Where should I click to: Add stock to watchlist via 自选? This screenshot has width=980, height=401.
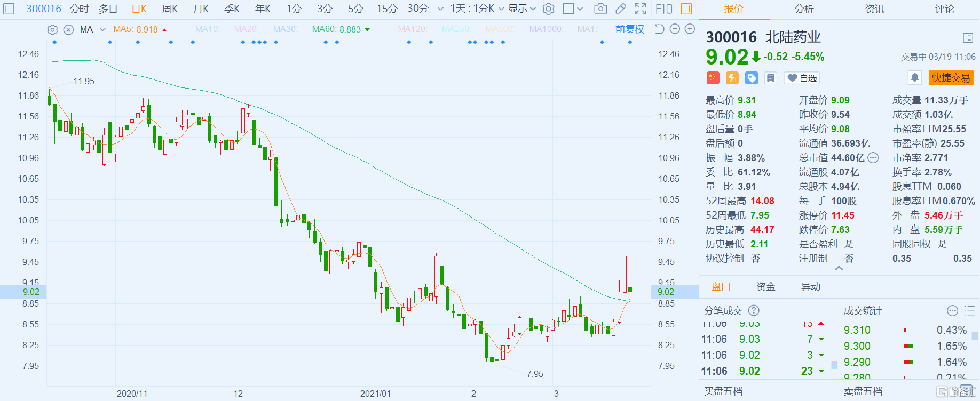tap(802, 78)
